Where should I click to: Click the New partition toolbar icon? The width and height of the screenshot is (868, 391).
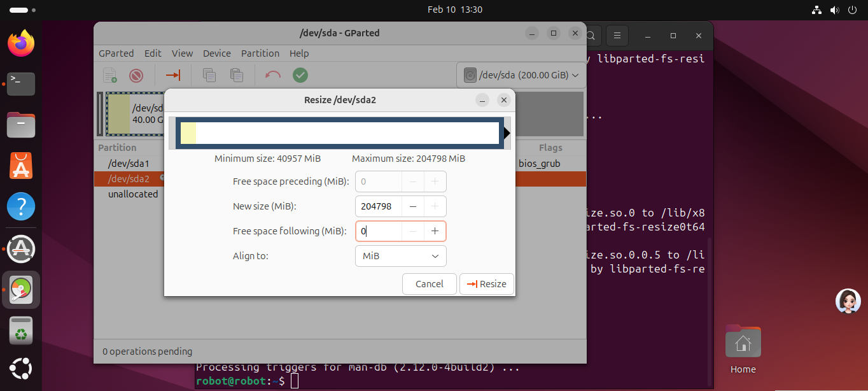(x=110, y=75)
